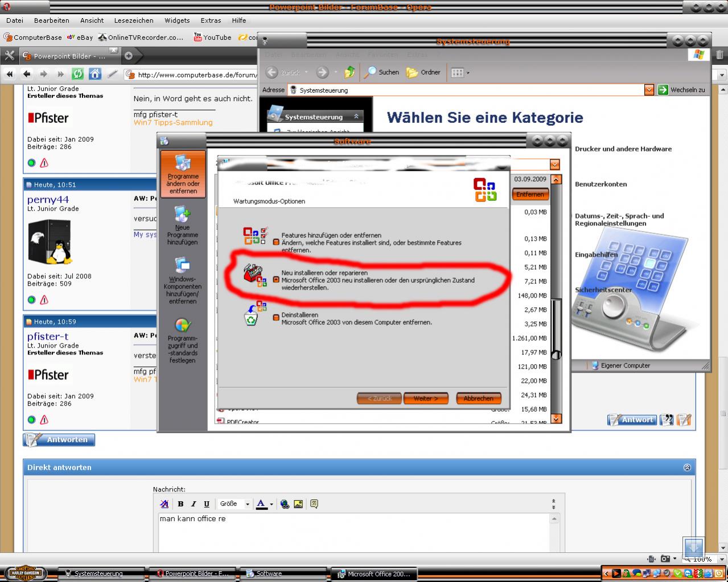
Task: Collapse the Direkt antworten panel
Action: click(x=686, y=467)
